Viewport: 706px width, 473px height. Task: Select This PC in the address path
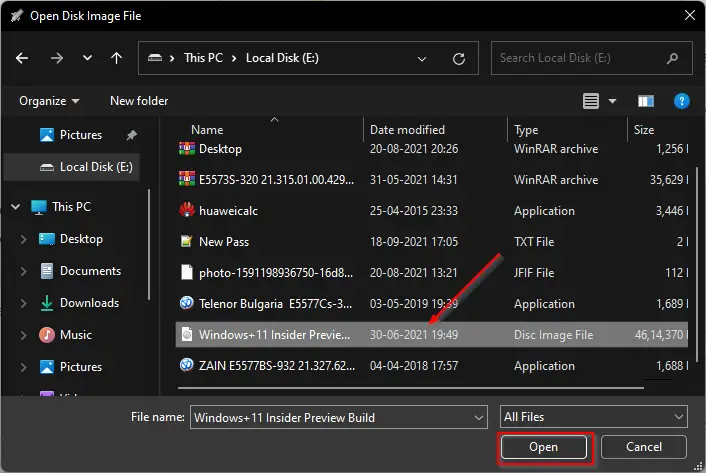click(x=204, y=58)
